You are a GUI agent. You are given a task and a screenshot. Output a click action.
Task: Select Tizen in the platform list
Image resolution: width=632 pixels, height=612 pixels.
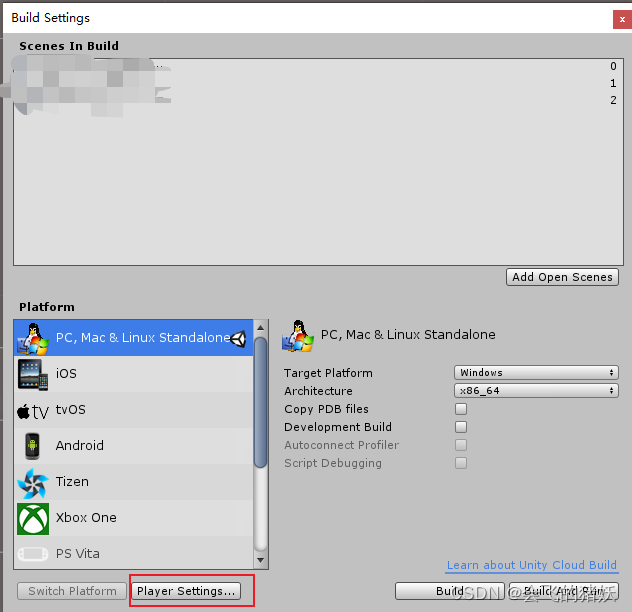133,482
